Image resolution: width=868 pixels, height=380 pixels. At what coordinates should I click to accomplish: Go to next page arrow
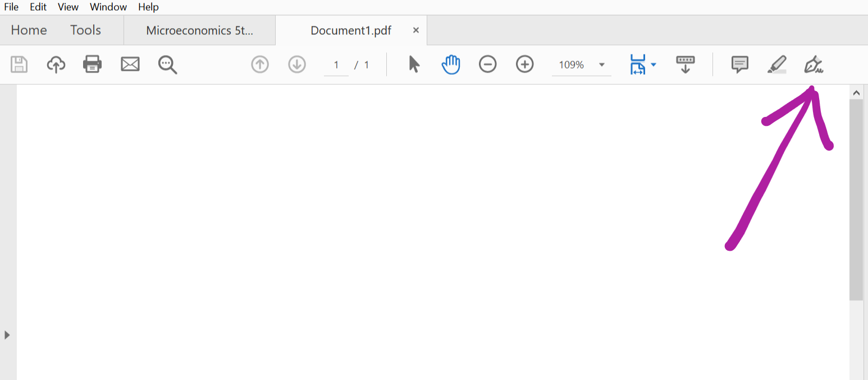[297, 65]
